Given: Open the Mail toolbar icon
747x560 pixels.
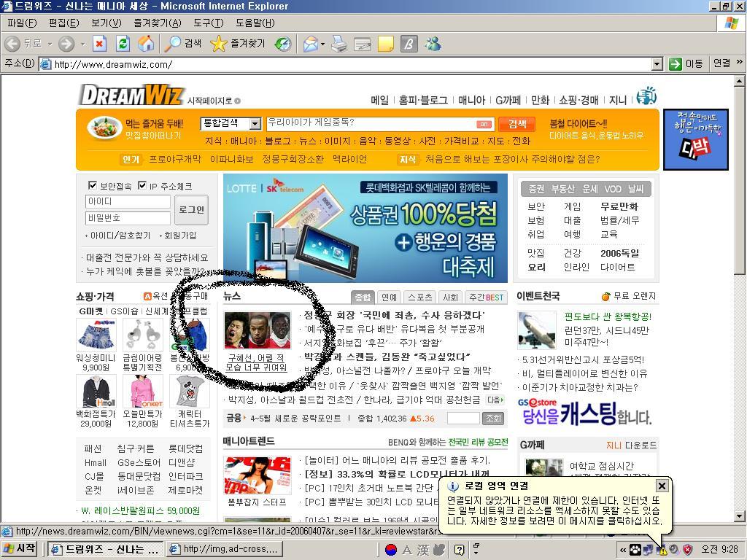Looking at the screenshot, I should (x=310, y=44).
